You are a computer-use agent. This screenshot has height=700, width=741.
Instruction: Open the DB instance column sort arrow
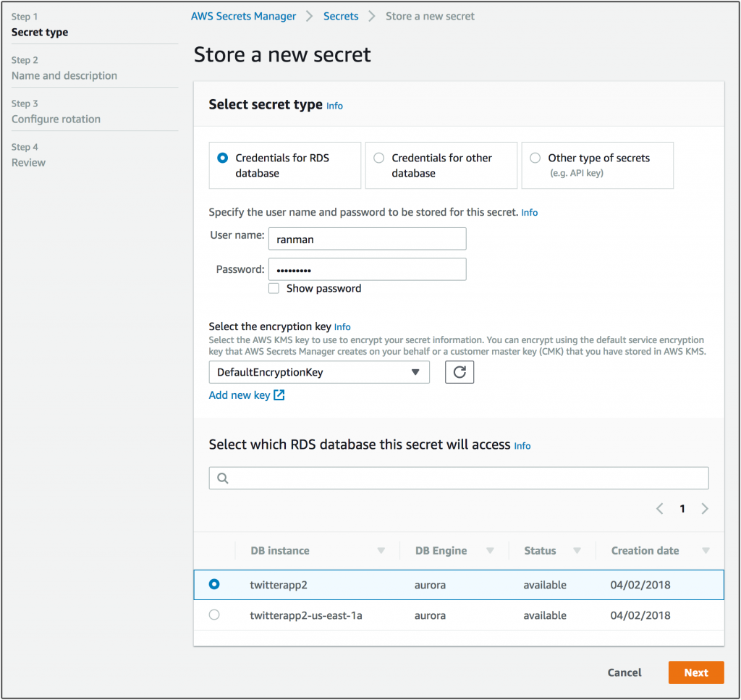click(x=381, y=550)
